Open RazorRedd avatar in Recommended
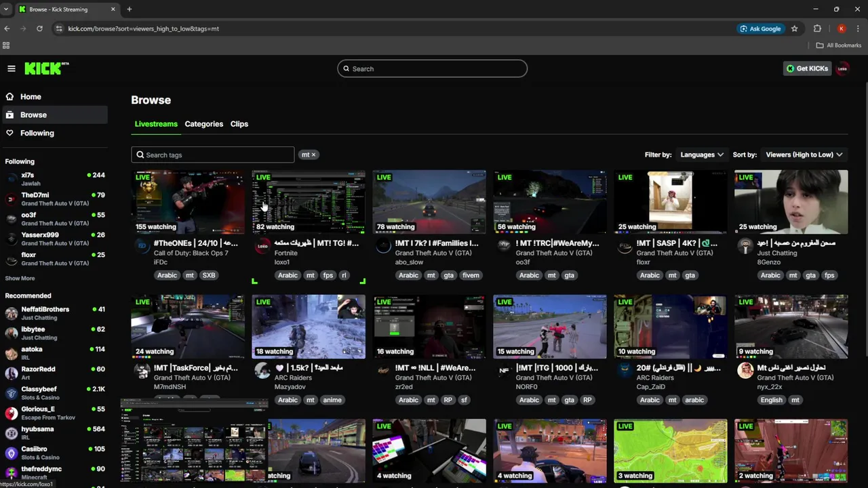868x488 pixels. pos(11,373)
